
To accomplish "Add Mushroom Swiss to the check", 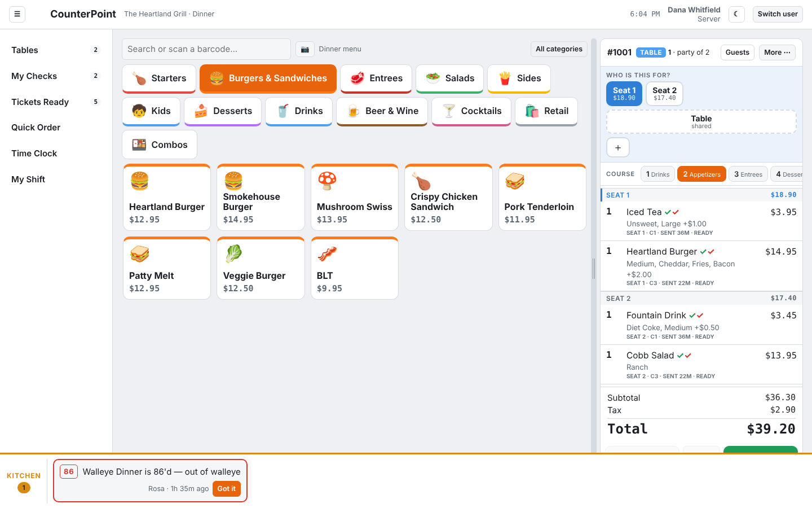I will (x=355, y=198).
